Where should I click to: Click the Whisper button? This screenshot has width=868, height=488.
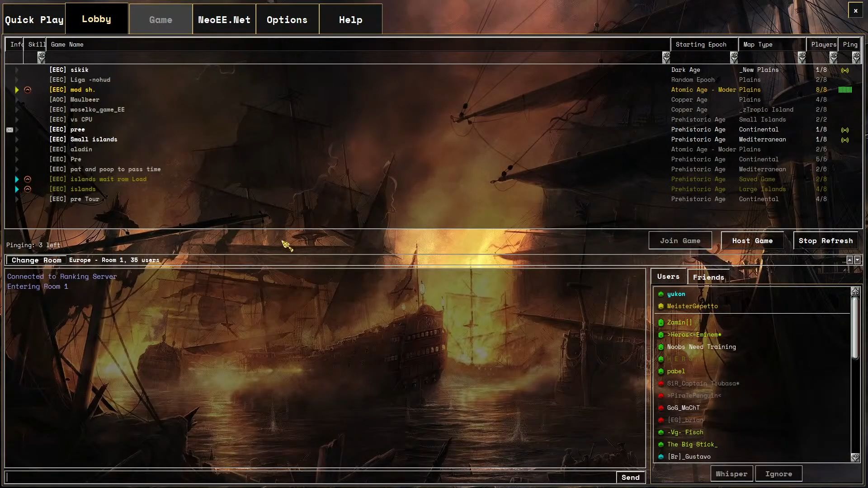pos(732,474)
